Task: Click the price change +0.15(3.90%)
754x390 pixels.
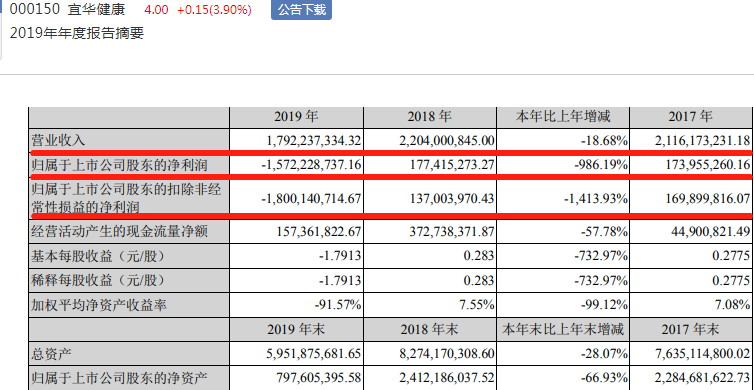Action: (214, 10)
